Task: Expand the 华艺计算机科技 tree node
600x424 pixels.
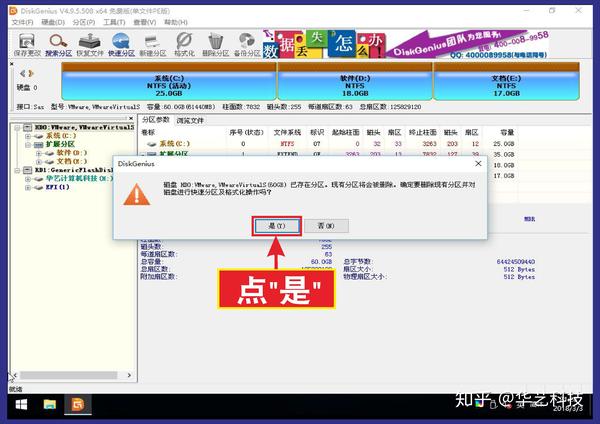Action: [28, 179]
